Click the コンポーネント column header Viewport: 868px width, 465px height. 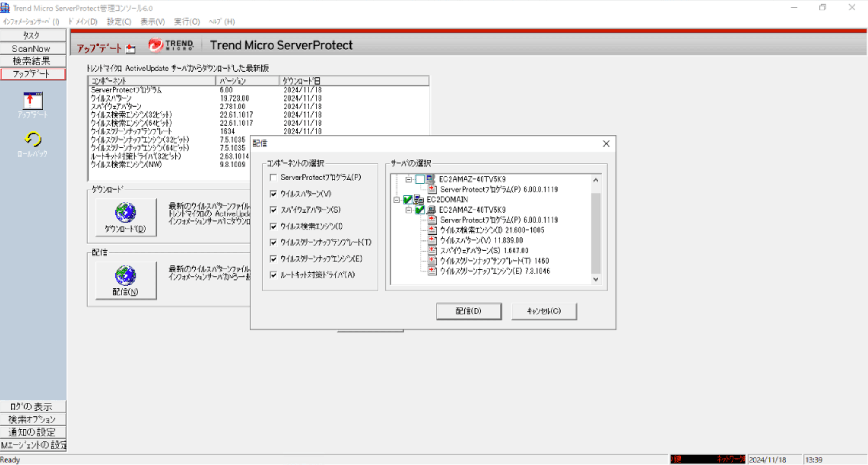pos(152,81)
